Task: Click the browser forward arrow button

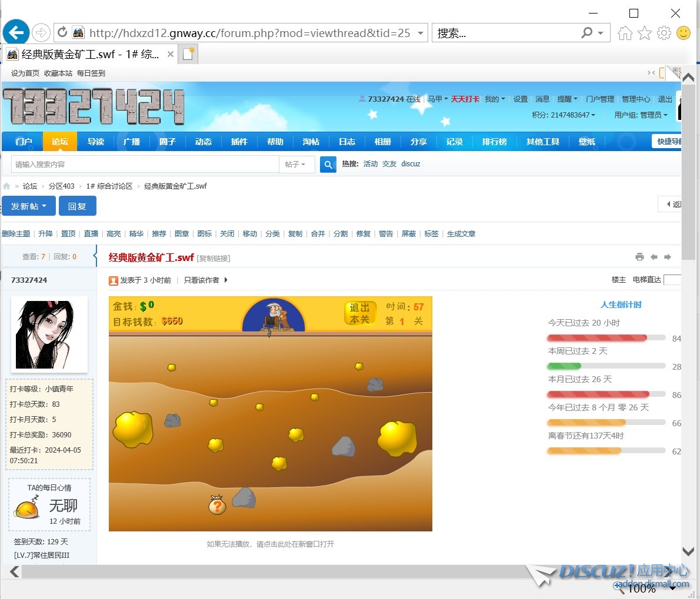Action: point(41,32)
